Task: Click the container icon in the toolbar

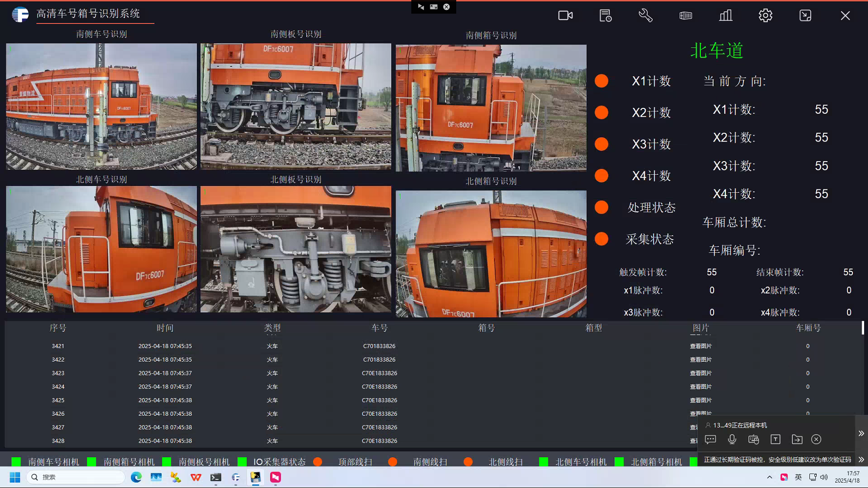Action: point(685,16)
